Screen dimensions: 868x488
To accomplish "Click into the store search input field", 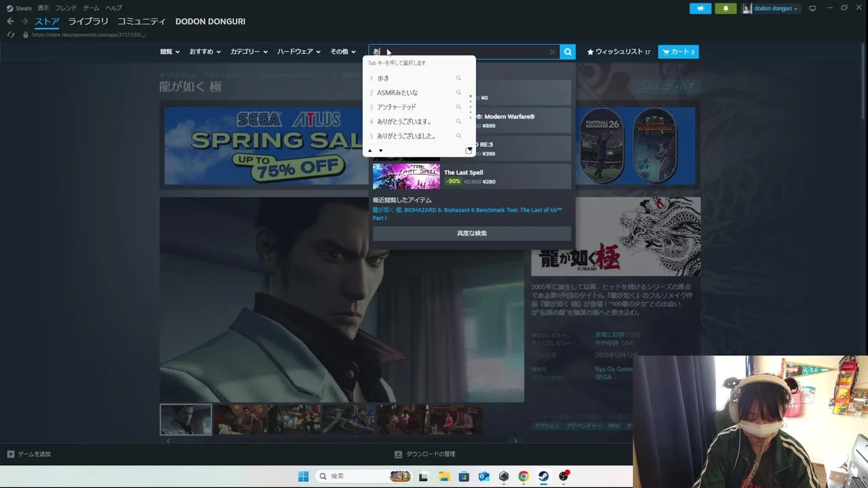I will [464, 52].
